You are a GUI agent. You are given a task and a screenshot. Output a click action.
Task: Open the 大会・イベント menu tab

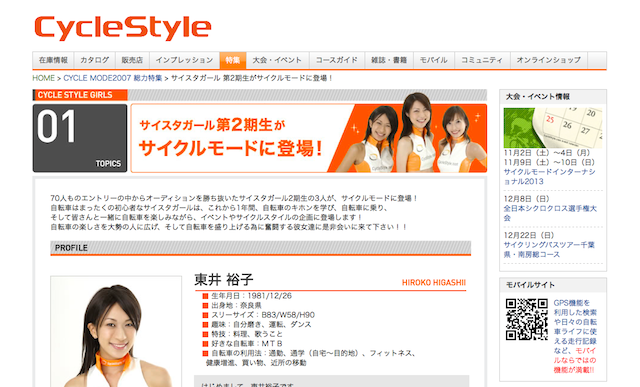tap(278, 60)
